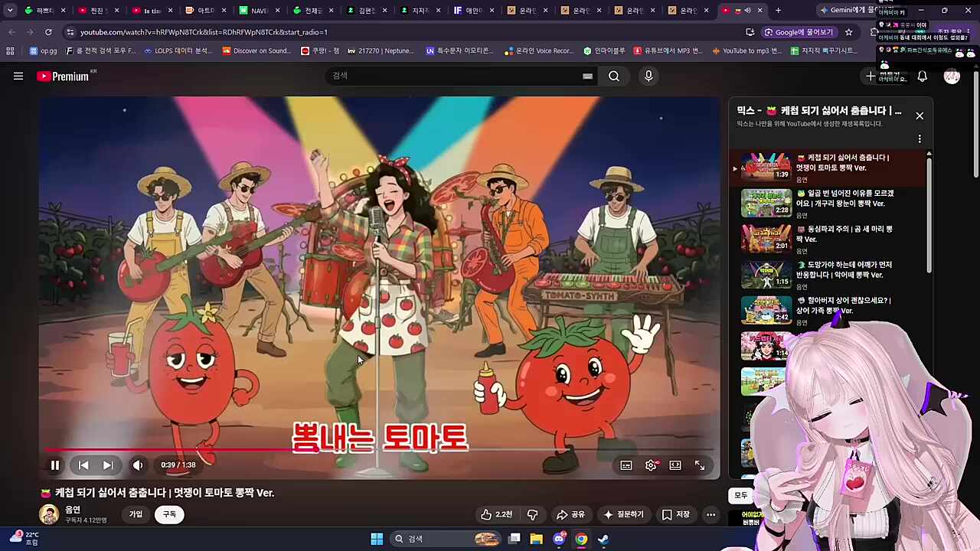
Task: Open the 음연 channel name link
Action: [x=73, y=510]
